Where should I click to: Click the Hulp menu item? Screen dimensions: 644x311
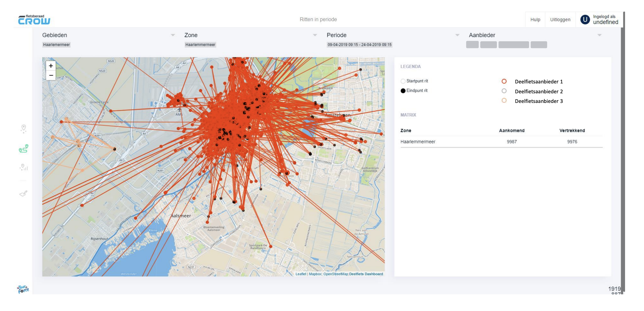point(535,20)
